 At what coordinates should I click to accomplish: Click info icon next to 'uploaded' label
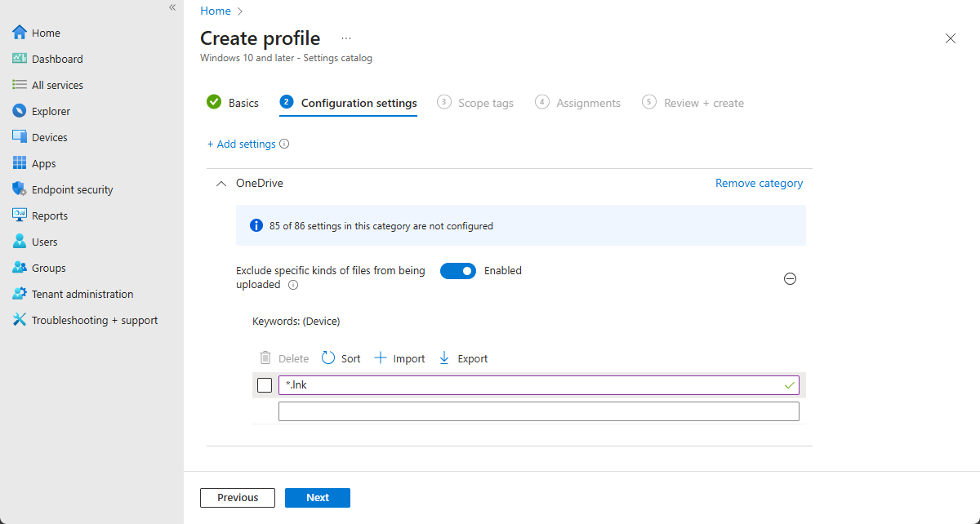pyautogui.click(x=293, y=285)
